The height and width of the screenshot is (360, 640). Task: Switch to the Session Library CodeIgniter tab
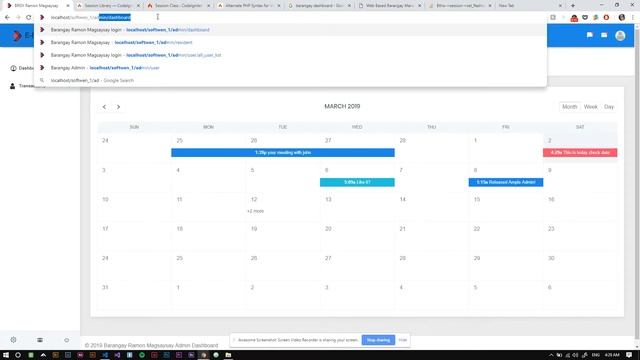[108, 6]
